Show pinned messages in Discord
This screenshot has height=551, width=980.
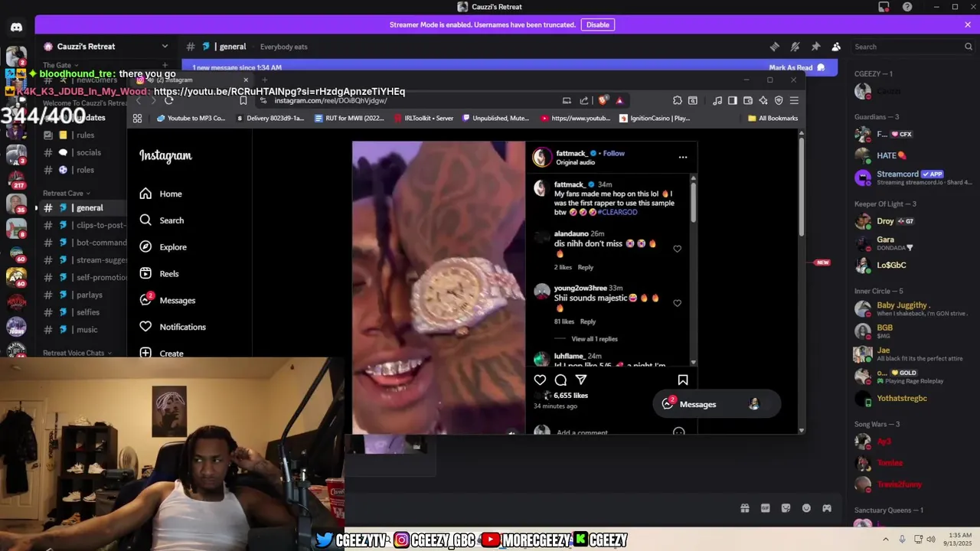click(815, 47)
